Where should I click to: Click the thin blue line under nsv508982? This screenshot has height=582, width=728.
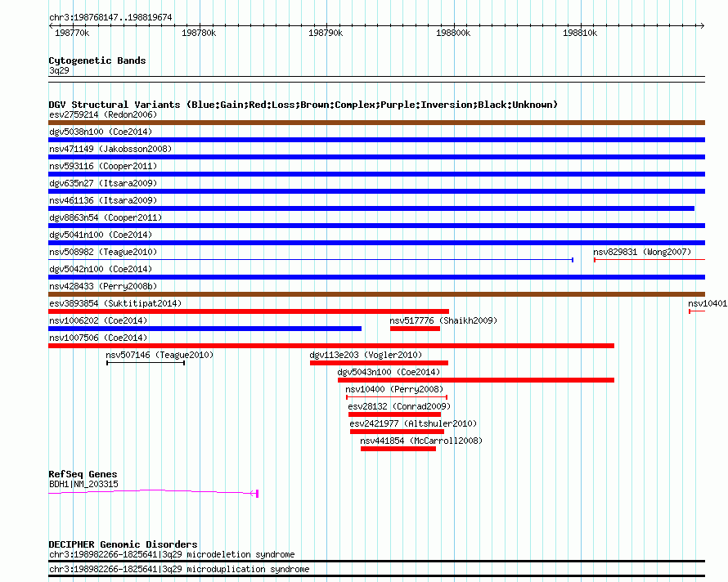point(311,259)
